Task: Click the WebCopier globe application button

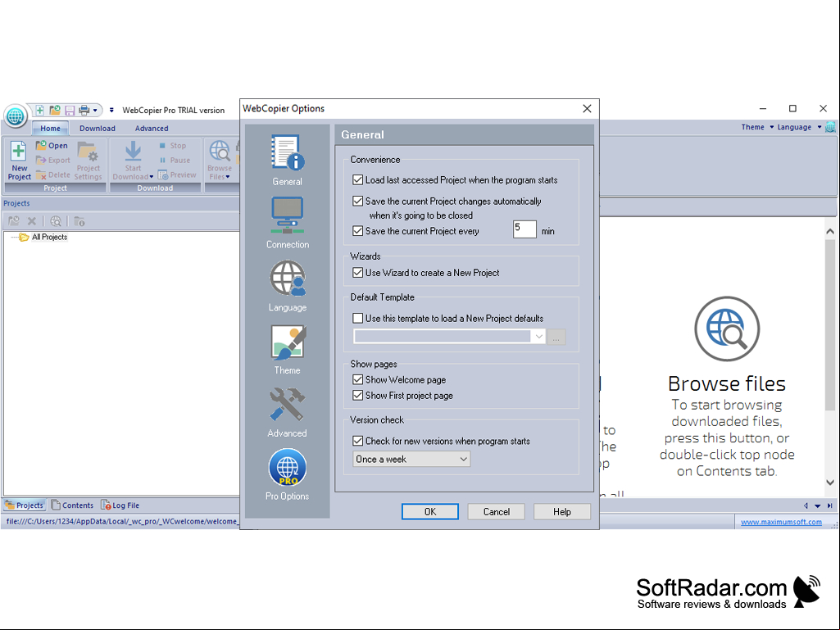Action: [x=15, y=116]
